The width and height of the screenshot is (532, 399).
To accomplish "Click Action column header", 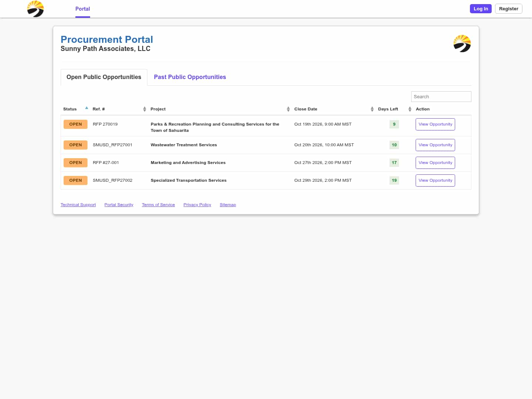I will click(423, 109).
